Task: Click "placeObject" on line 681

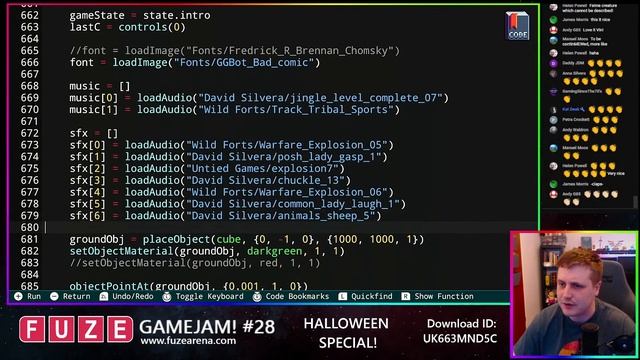Action: pos(176,239)
